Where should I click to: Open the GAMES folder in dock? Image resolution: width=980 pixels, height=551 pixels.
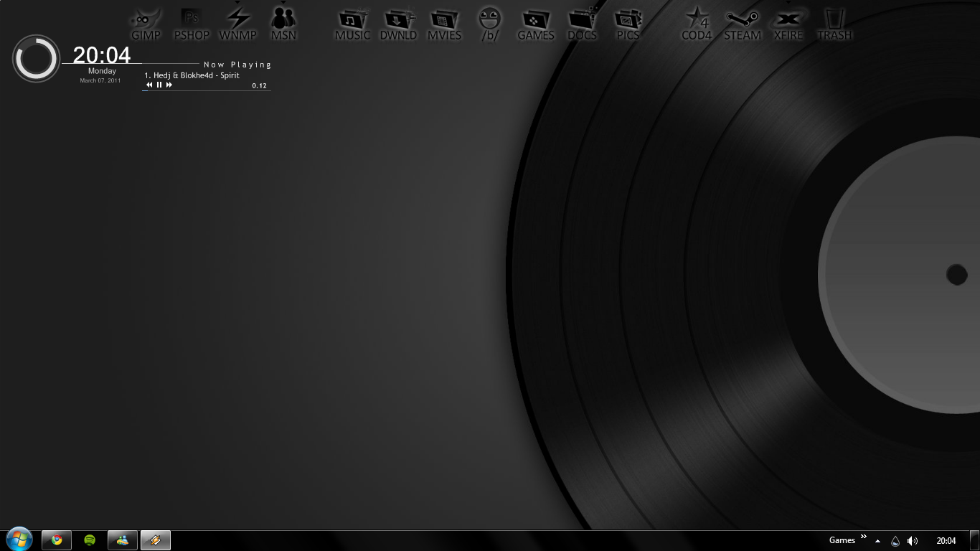click(x=536, y=24)
